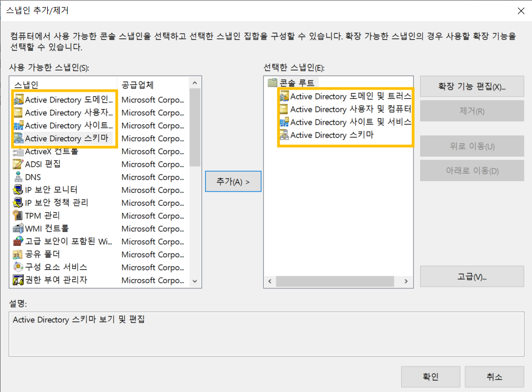532x392 pixels.
Task: Click left arrow of selected snap-ins horizontal scrollbar
Action: (270, 281)
